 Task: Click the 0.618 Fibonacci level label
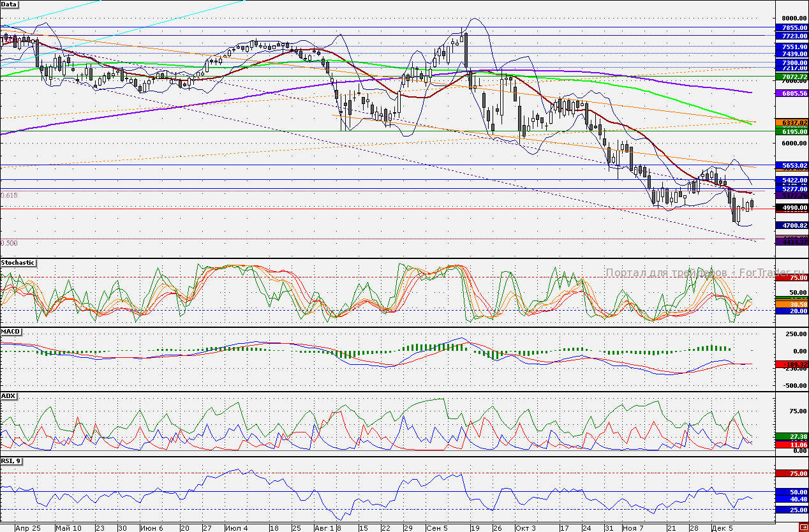coord(9,195)
